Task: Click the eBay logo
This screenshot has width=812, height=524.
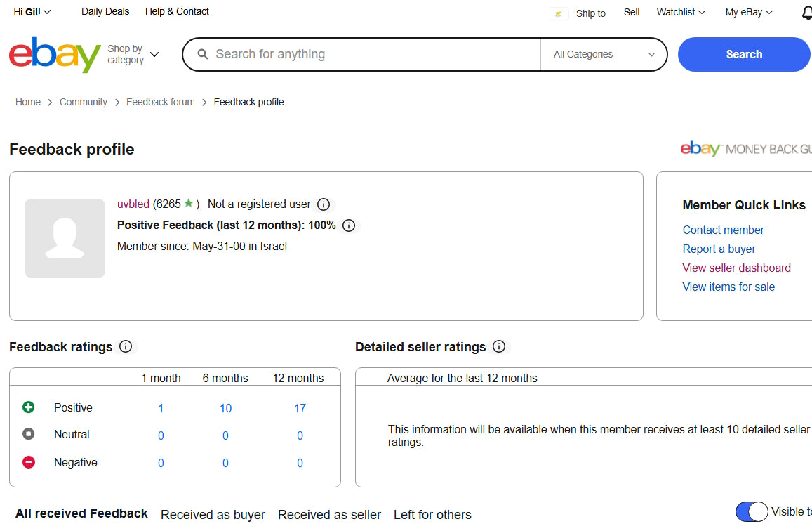Action: (55, 55)
